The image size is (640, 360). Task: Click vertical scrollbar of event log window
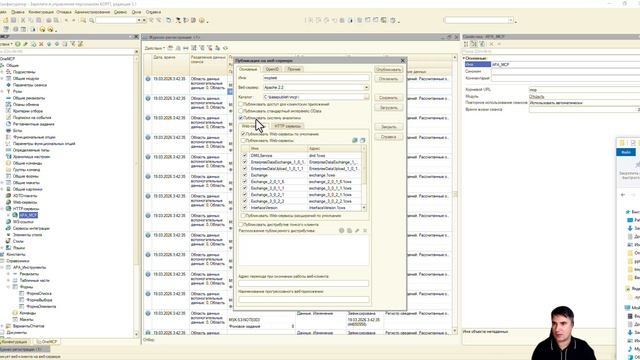(x=455, y=194)
